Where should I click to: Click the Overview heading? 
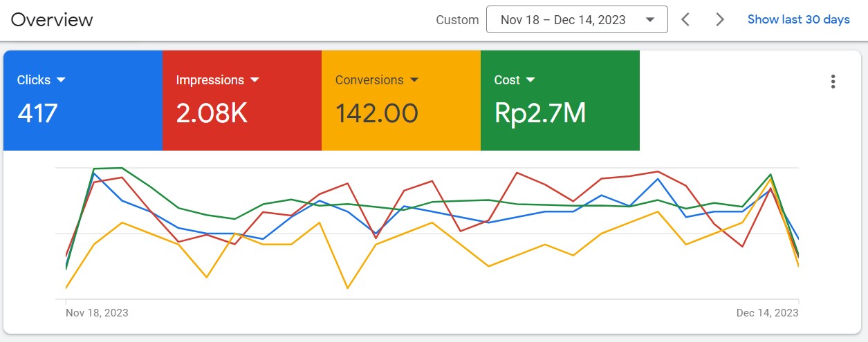pyautogui.click(x=52, y=19)
